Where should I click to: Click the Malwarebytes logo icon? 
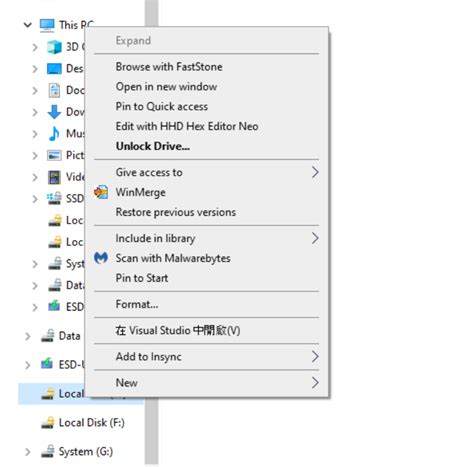click(x=101, y=258)
